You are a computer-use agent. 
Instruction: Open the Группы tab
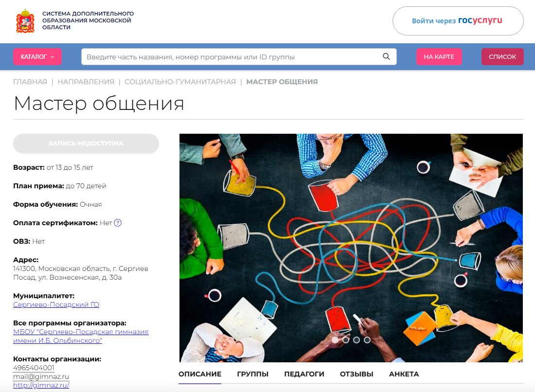[252, 374]
